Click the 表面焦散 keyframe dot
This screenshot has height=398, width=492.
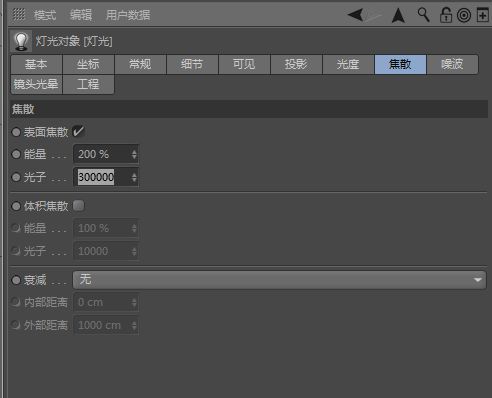click(16, 132)
